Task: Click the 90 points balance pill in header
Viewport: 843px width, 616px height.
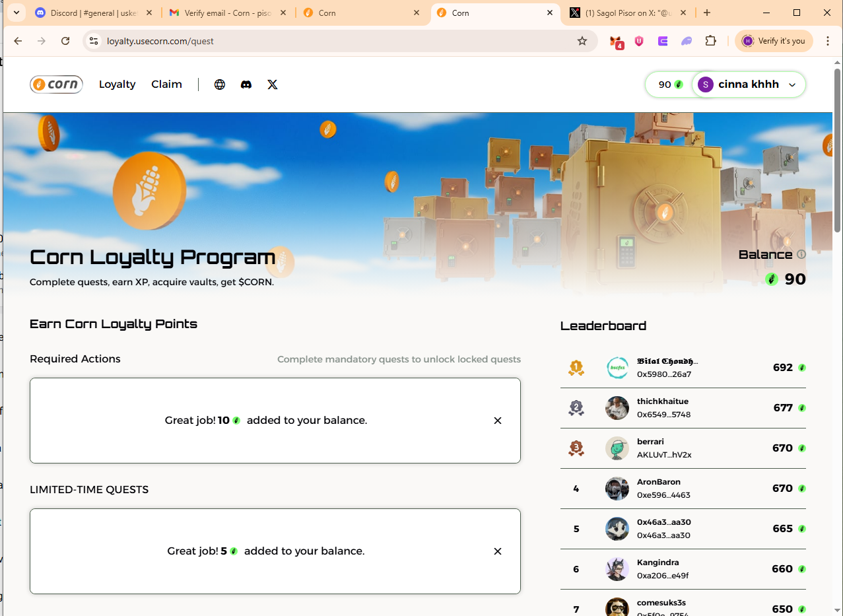Action: tap(669, 85)
